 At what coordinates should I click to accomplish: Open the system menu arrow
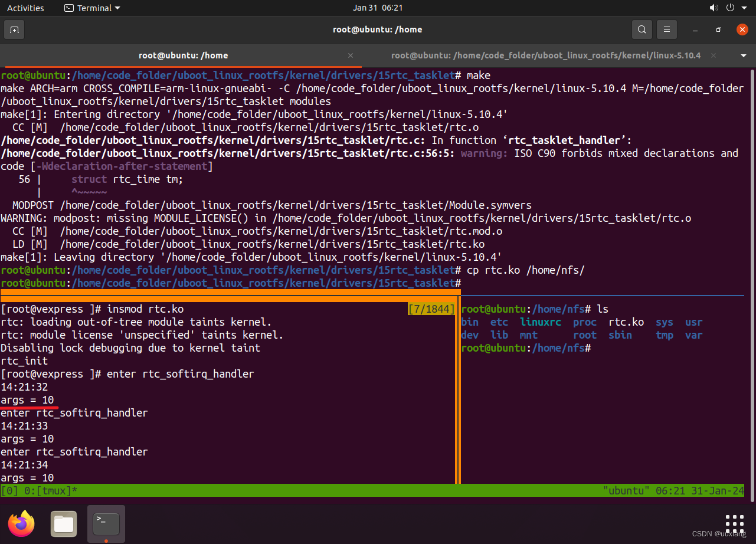coord(744,8)
